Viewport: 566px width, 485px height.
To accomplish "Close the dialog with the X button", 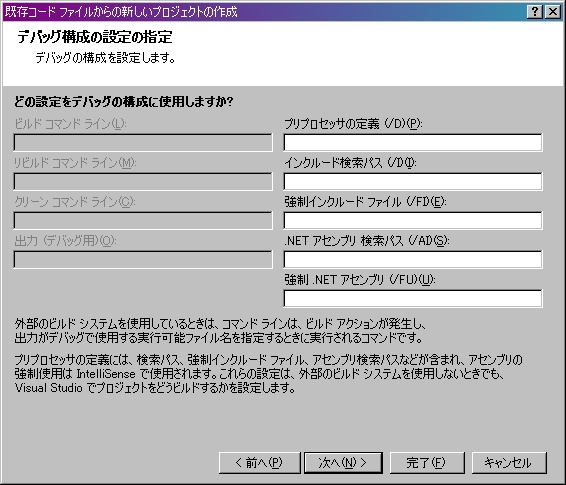I will tap(553, 12).
